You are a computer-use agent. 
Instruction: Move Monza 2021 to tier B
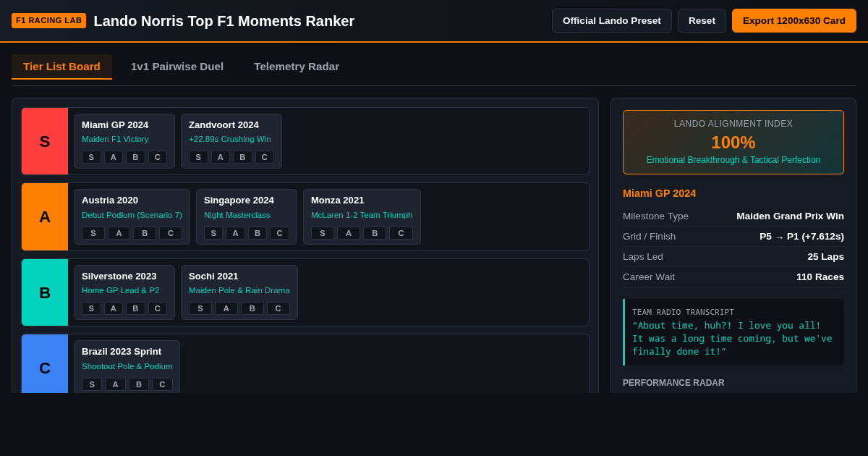coord(375,233)
